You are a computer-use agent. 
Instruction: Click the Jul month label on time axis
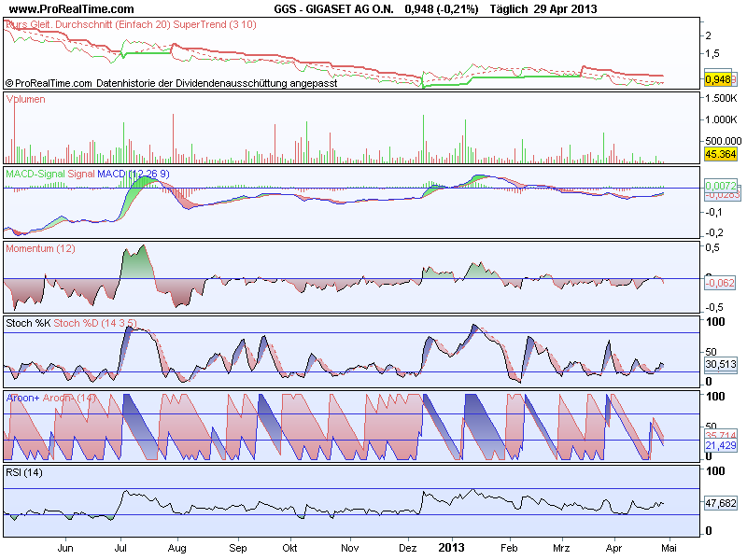[120, 548]
